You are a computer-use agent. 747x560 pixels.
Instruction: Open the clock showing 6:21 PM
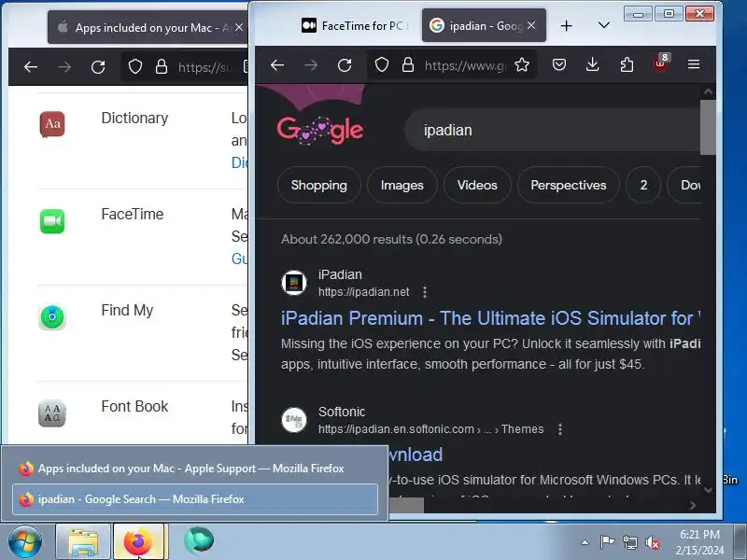tap(699, 542)
